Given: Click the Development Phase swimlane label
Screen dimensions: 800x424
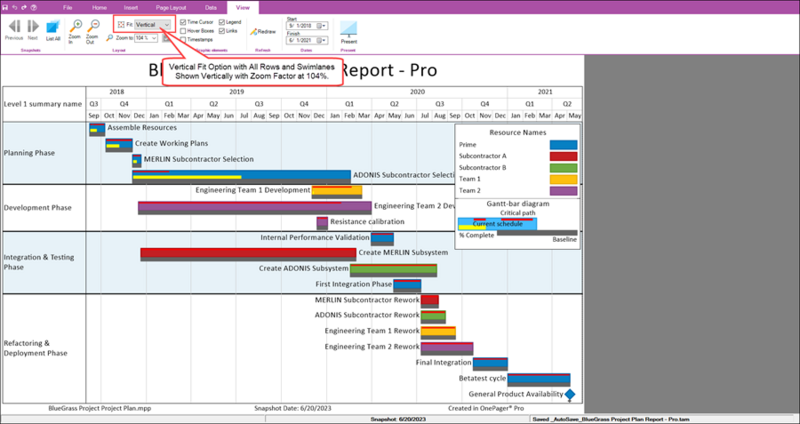Looking at the screenshot, I should click(38, 208).
